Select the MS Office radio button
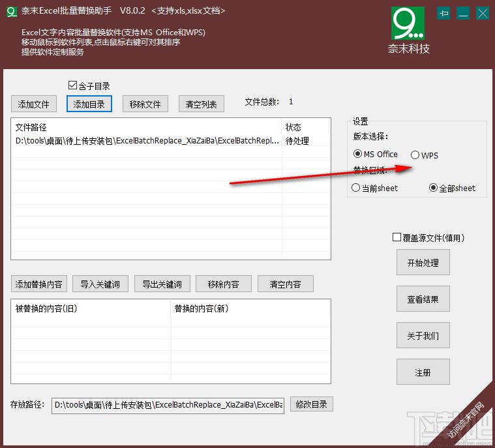This screenshot has height=448, width=495. [x=357, y=154]
